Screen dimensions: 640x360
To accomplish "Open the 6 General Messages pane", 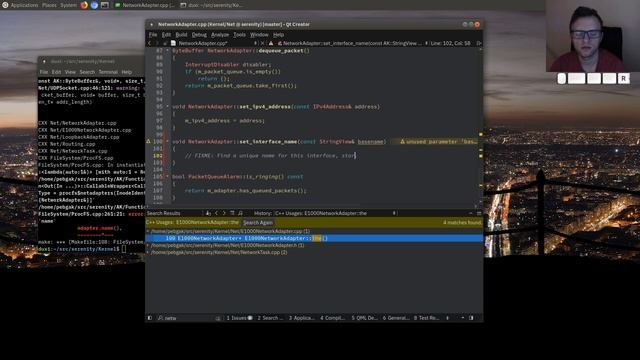I will [396, 318].
